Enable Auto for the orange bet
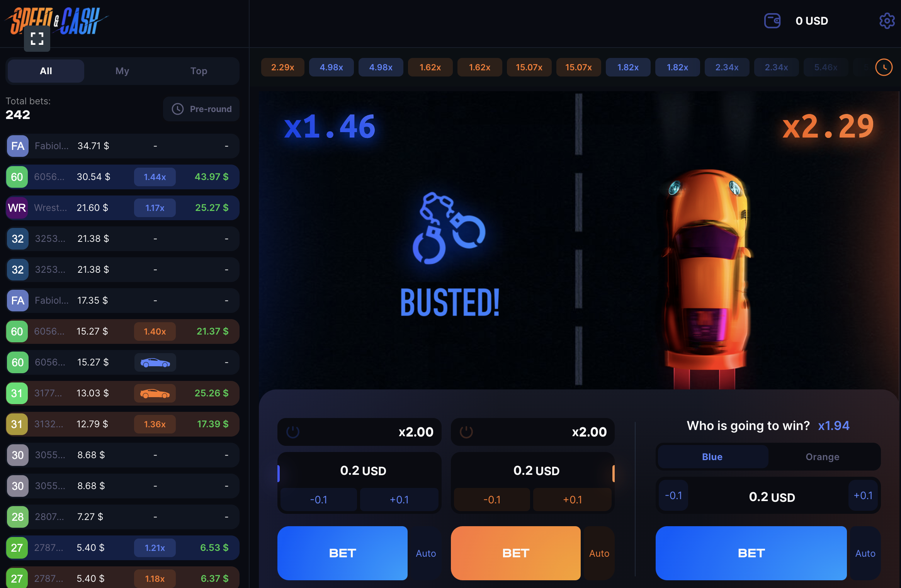The height and width of the screenshot is (588, 901). tap(599, 553)
